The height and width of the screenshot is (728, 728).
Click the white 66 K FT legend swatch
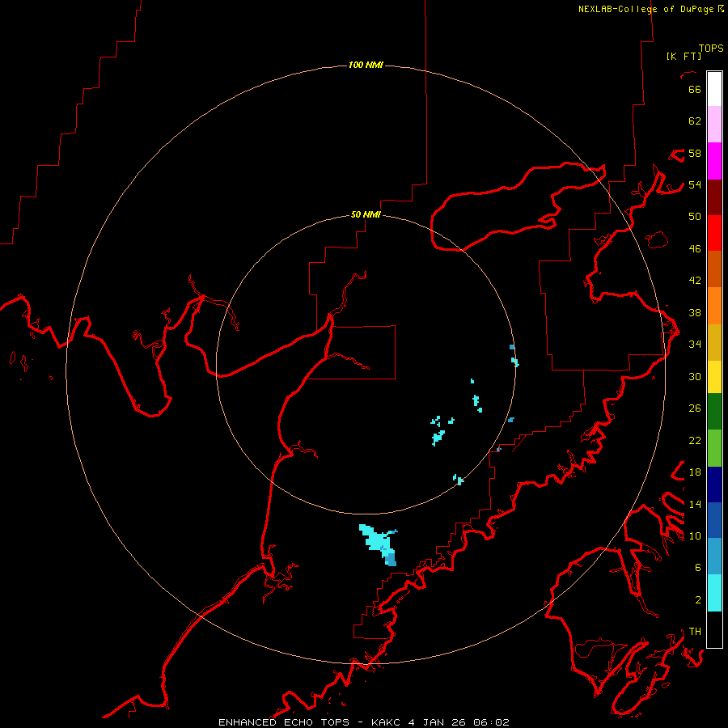(714, 89)
